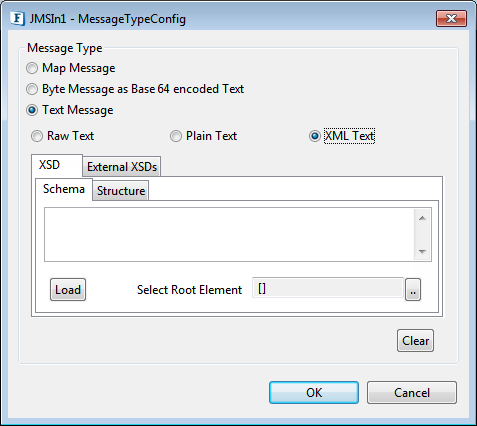The height and width of the screenshot is (426, 477).
Task: Switch to the External XSDs tab
Action: (x=122, y=166)
